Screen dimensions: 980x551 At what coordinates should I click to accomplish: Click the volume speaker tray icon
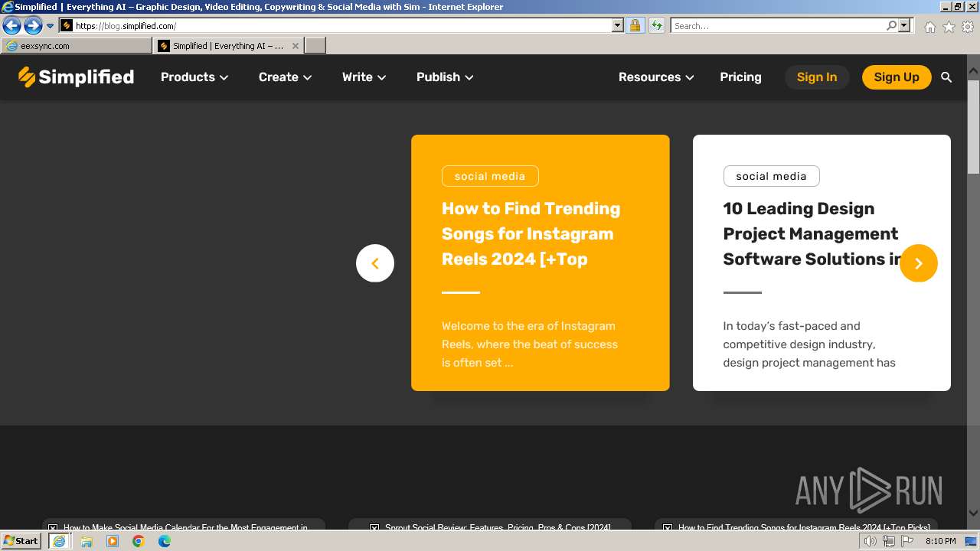tap(870, 541)
